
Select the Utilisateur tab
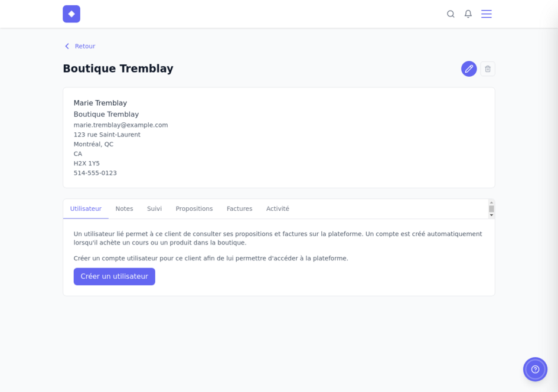pos(86,209)
